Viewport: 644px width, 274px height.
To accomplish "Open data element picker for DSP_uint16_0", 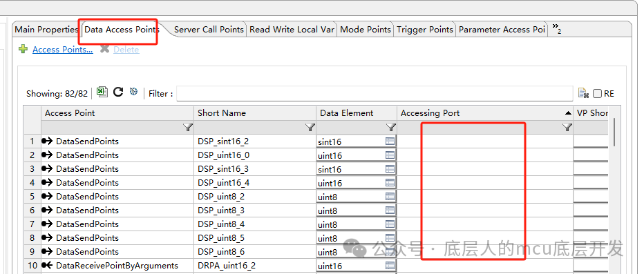I will pyautogui.click(x=390, y=155).
